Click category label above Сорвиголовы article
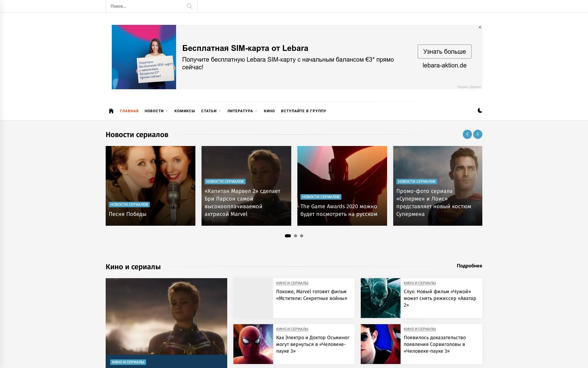Image resolution: width=588 pixels, height=368 pixels. tap(420, 329)
